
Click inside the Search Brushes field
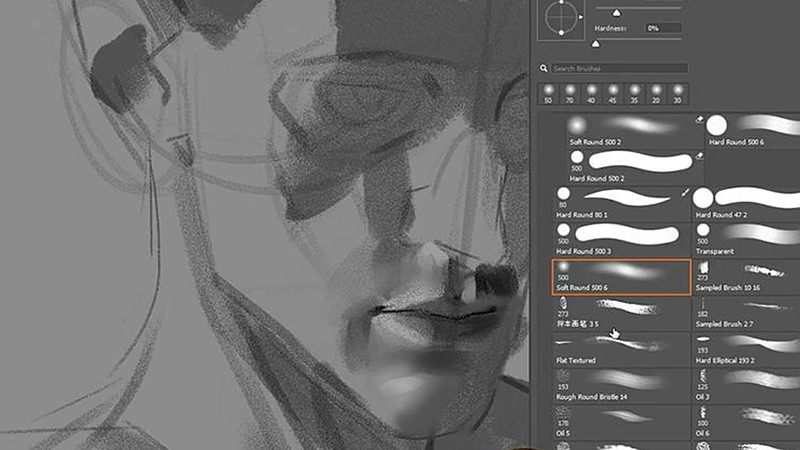[620, 68]
